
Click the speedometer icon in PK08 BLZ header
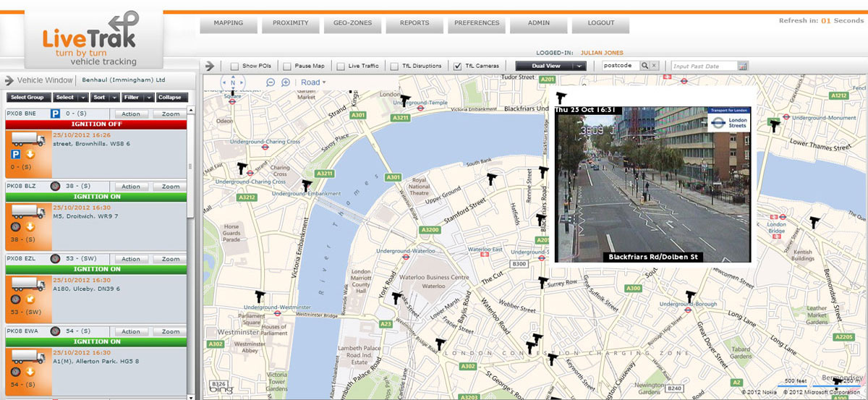pos(54,187)
